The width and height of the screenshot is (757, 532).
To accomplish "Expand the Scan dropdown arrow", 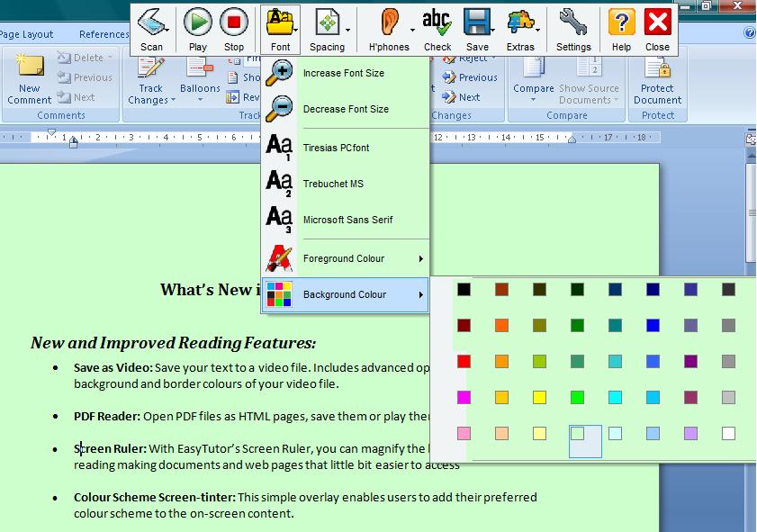I will 167,30.
